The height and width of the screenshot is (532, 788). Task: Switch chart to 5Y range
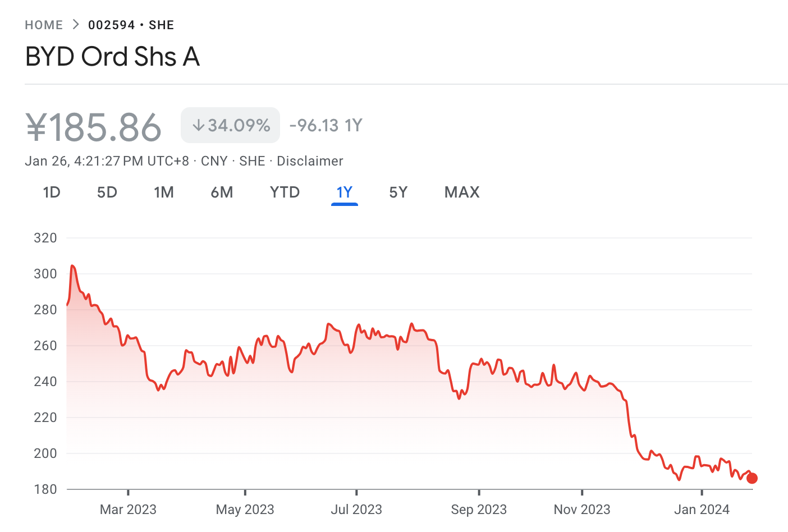398,192
